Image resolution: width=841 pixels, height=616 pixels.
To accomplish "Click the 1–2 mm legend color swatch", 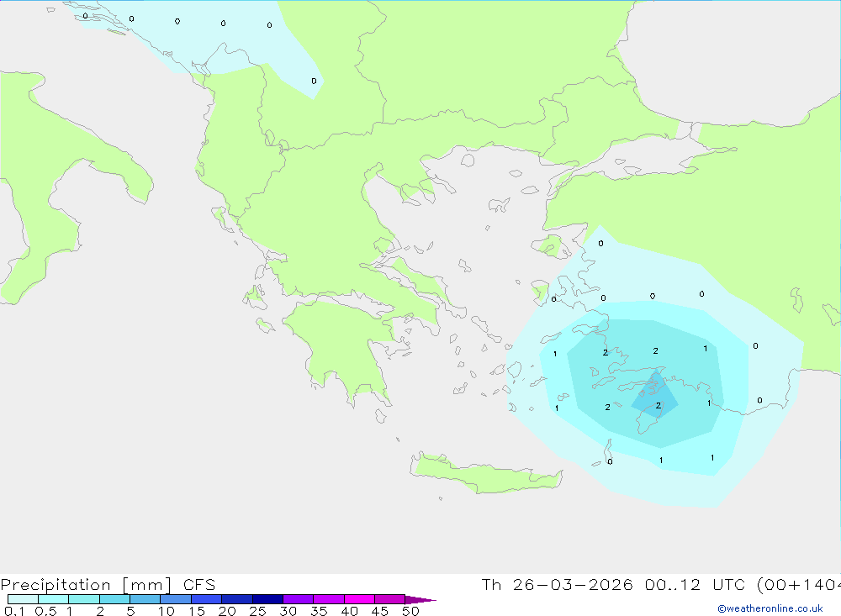I will (x=84, y=599).
